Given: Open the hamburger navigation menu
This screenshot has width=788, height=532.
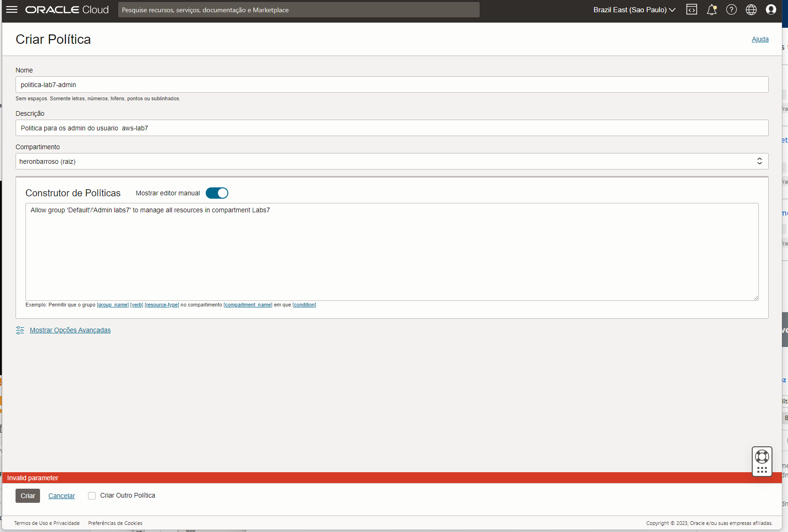Looking at the screenshot, I should (12, 9).
